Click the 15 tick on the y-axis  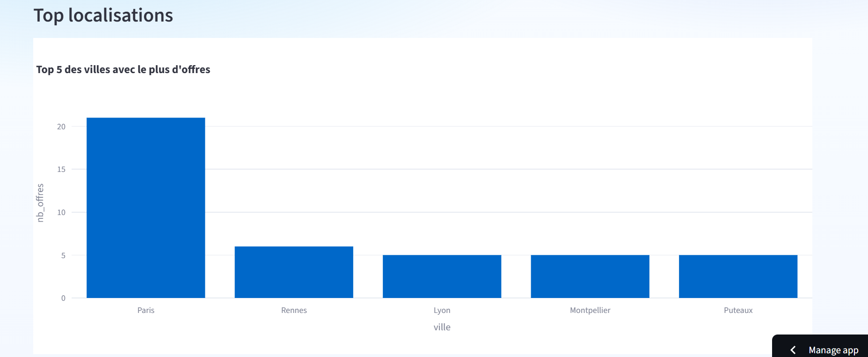point(61,169)
